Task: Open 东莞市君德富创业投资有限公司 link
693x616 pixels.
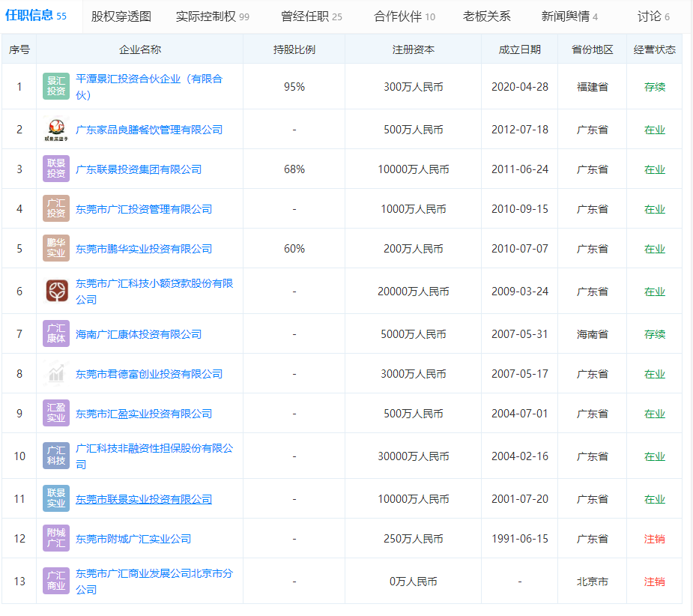Action: point(149,374)
